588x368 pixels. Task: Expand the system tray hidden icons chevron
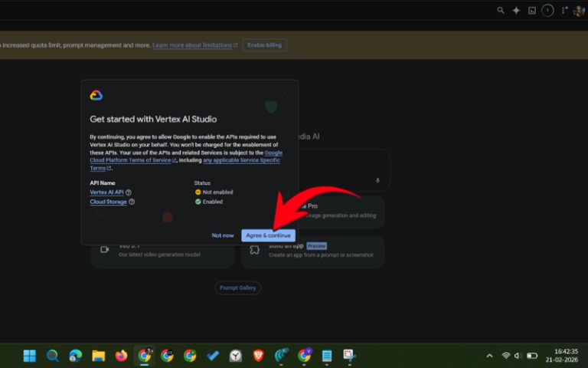click(490, 356)
